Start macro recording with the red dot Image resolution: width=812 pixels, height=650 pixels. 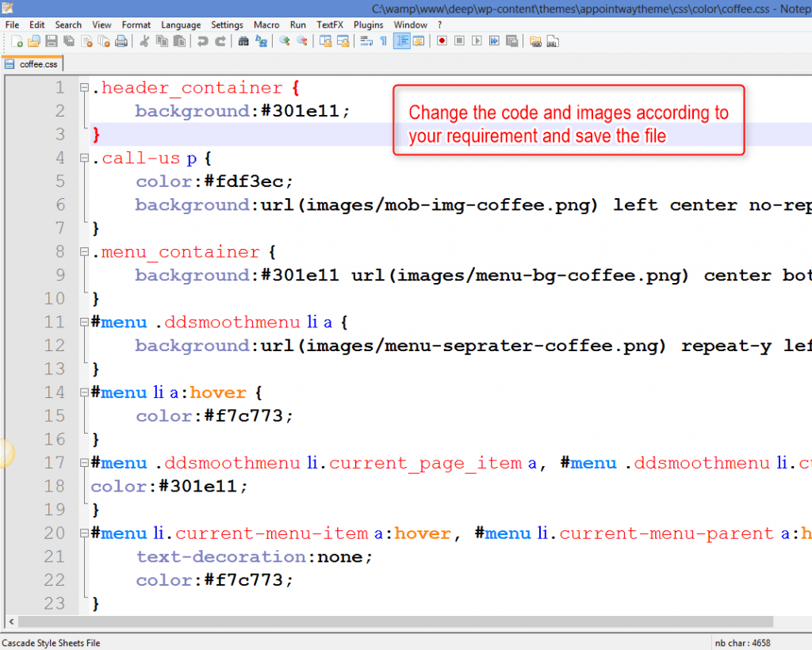442,40
